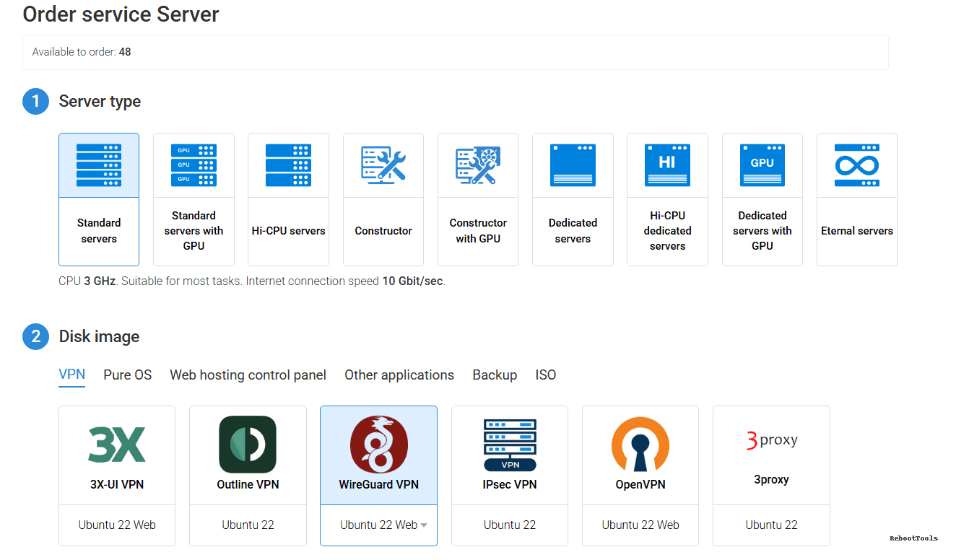
Task: Open the 3proxy Ubuntu 22 selector
Action: click(770, 525)
